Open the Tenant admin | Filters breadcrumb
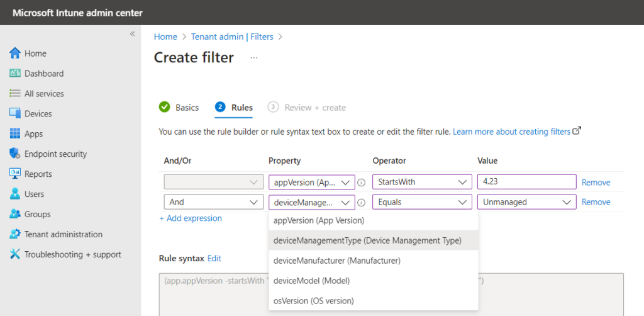The width and height of the screenshot is (644, 316). pos(232,37)
